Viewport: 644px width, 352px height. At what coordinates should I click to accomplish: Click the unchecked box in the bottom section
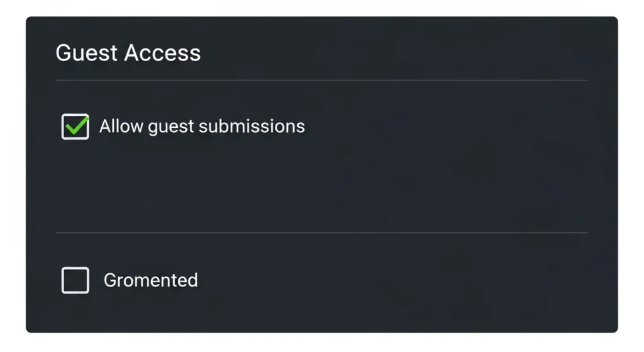pyautogui.click(x=75, y=280)
